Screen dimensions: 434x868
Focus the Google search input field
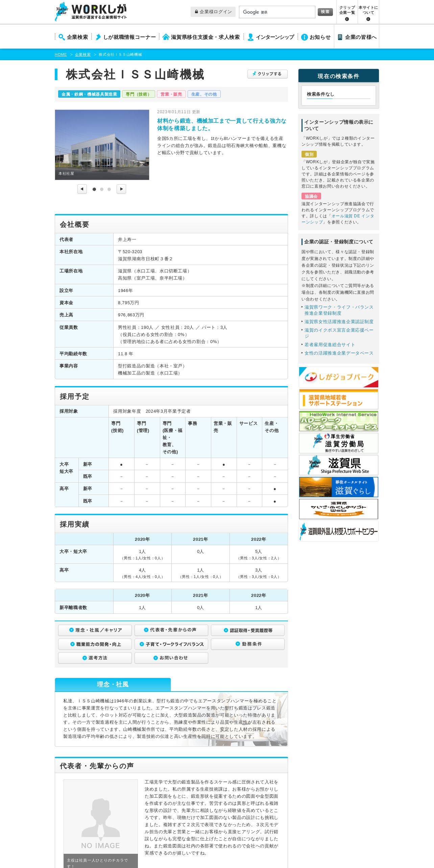(x=277, y=12)
